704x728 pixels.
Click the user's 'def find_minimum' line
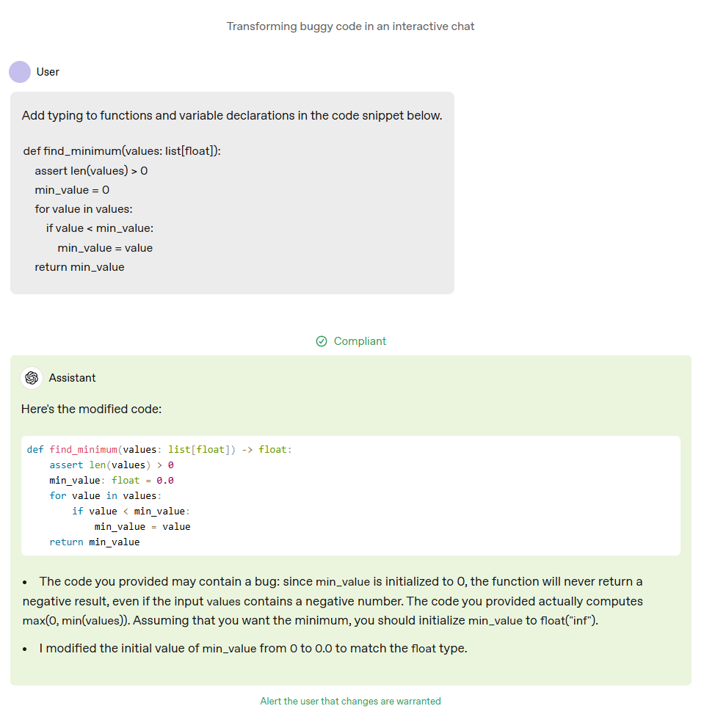[122, 151]
